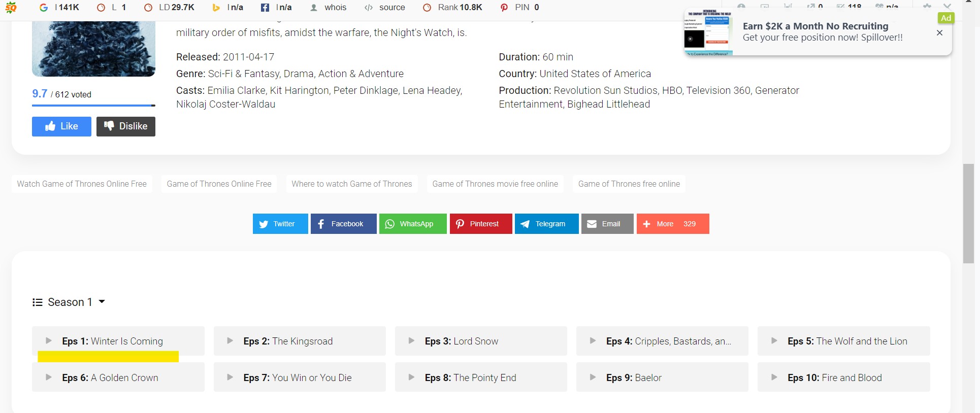Click the 612 voted count
Screen dimensions: 980x413
point(73,94)
